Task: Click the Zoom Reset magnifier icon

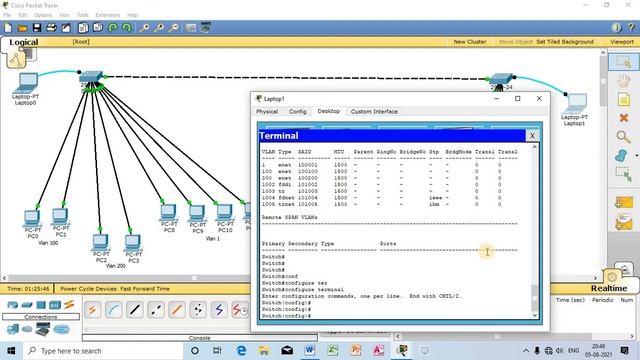Action: (159, 28)
